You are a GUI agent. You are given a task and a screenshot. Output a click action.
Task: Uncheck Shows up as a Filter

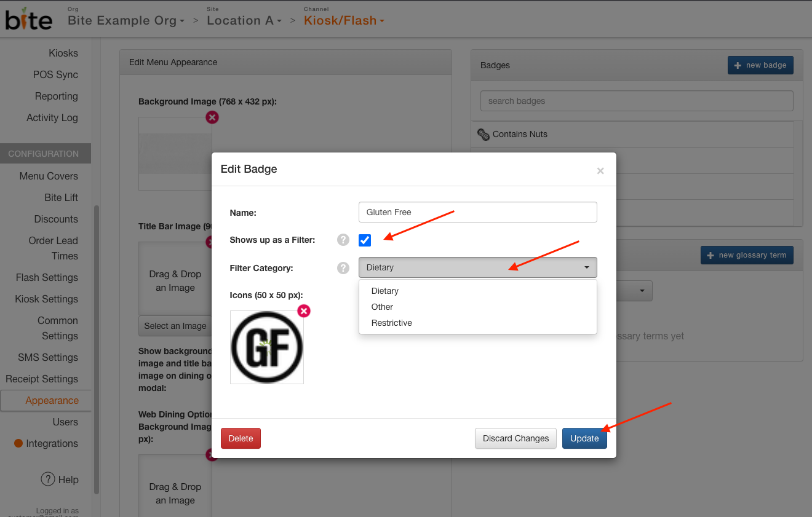tap(365, 240)
